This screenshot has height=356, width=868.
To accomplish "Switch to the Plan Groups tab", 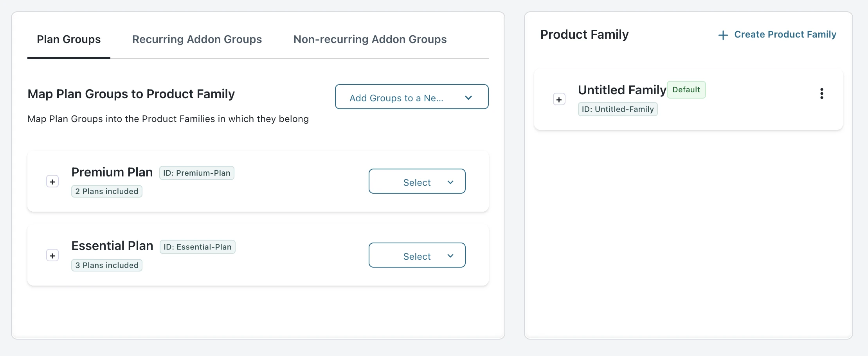I will (x=68, y=40).
